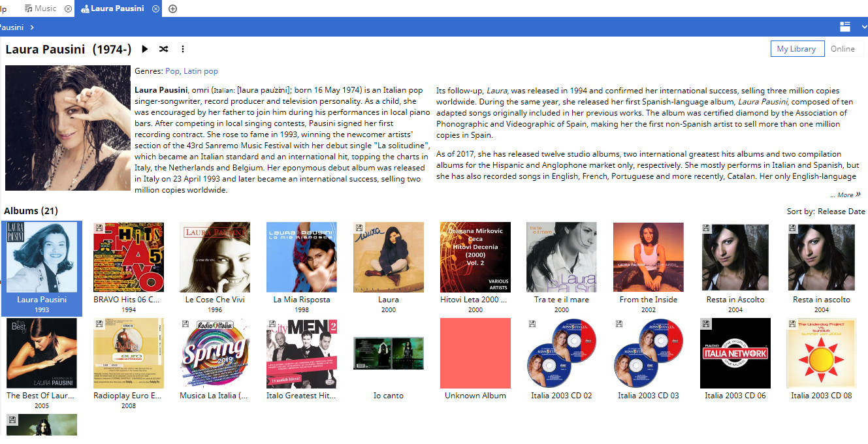The height and width of the screenshot is (444, 868).
Task: Expand biography with More link
Action: [845, 195]
